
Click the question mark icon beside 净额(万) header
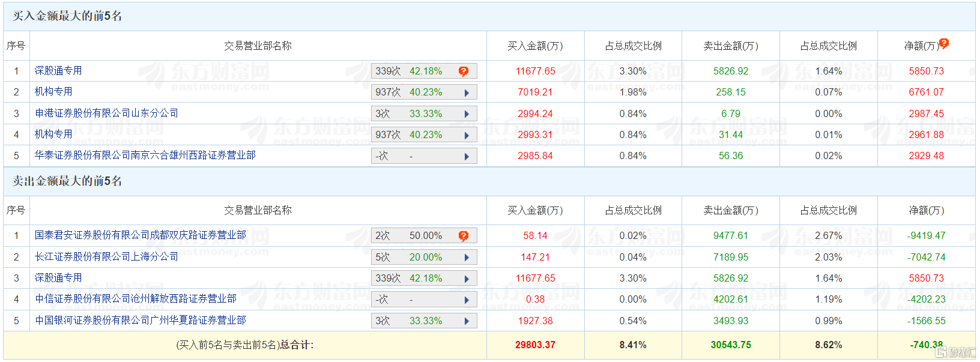[x=943, y=43]
